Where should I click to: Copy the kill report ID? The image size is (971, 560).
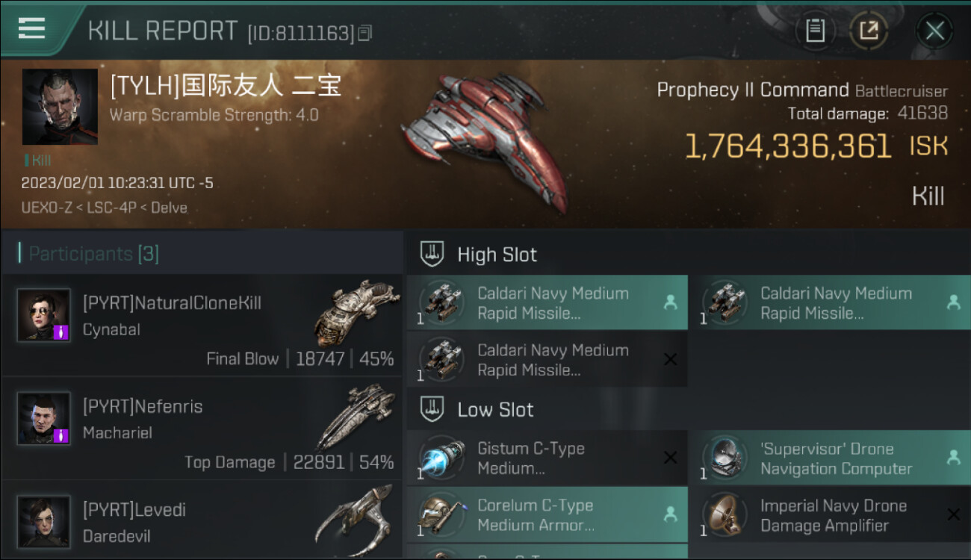pos(364,33)
